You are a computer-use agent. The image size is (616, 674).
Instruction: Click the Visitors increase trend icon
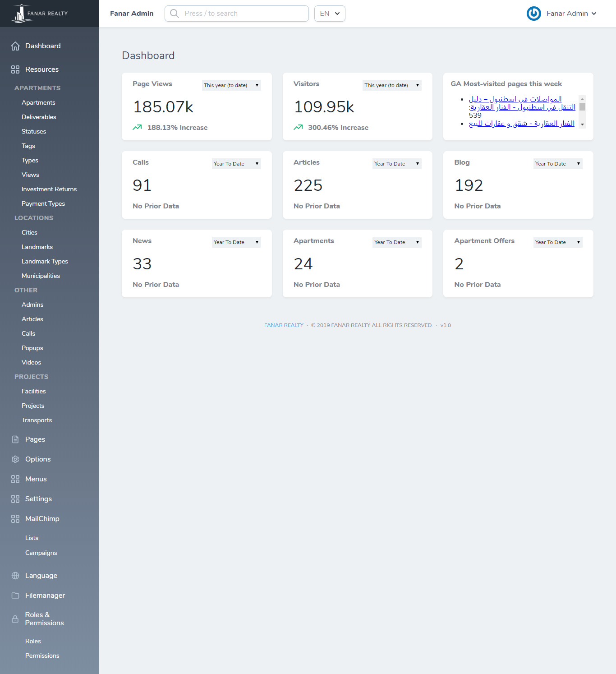point(298,128)
